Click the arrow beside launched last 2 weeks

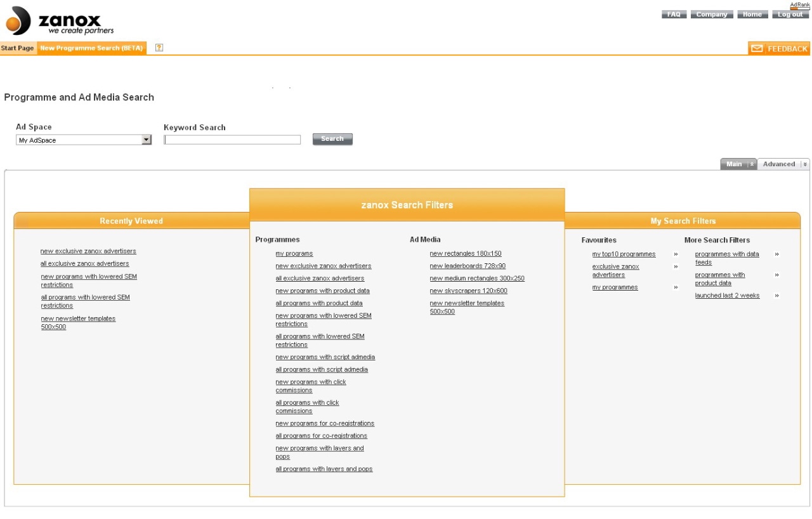[776, 296]
